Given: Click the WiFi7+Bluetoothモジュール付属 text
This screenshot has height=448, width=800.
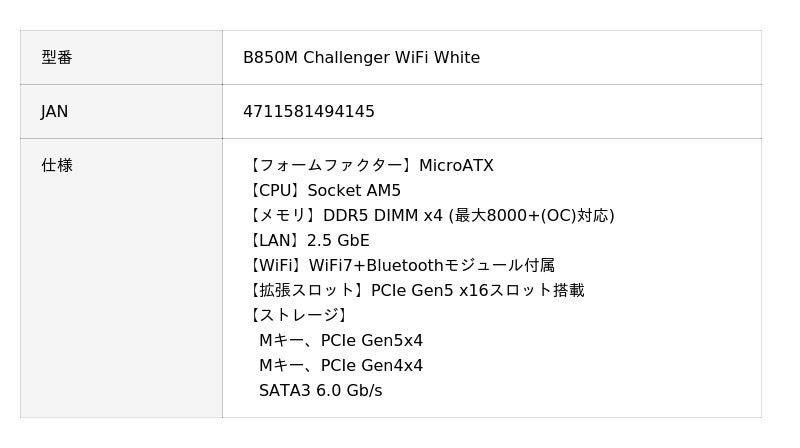Looking at the screenshot, I should (431, 266).
